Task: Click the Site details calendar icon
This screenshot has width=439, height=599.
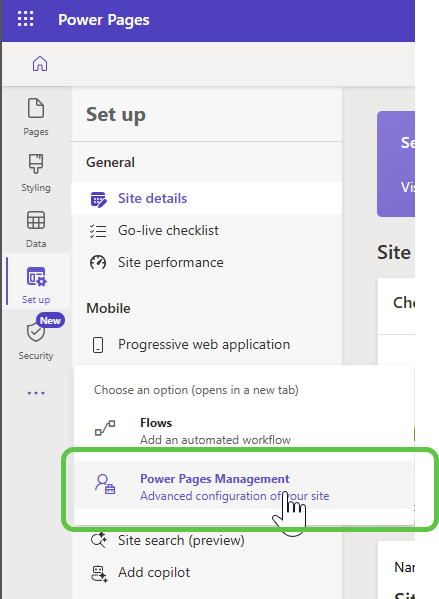Action: point(98,199)
